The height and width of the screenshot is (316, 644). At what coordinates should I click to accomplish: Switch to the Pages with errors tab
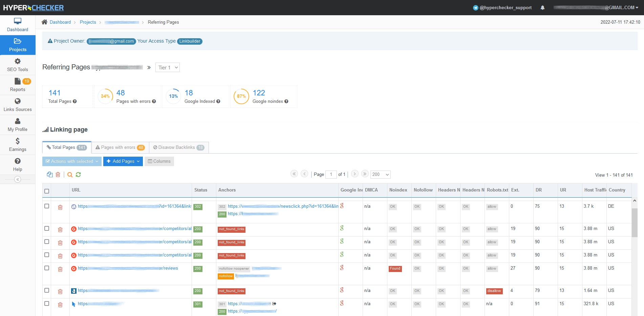pyautogui.click(x=120, y=148)
